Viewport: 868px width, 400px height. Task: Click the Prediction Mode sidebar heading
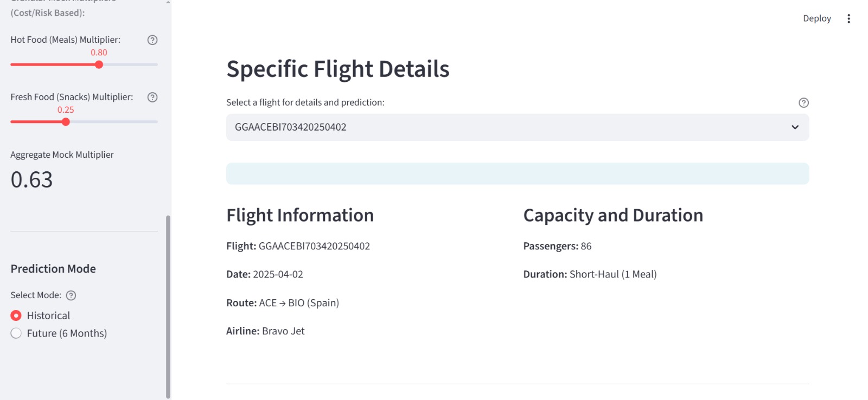[x=53, y=269]
